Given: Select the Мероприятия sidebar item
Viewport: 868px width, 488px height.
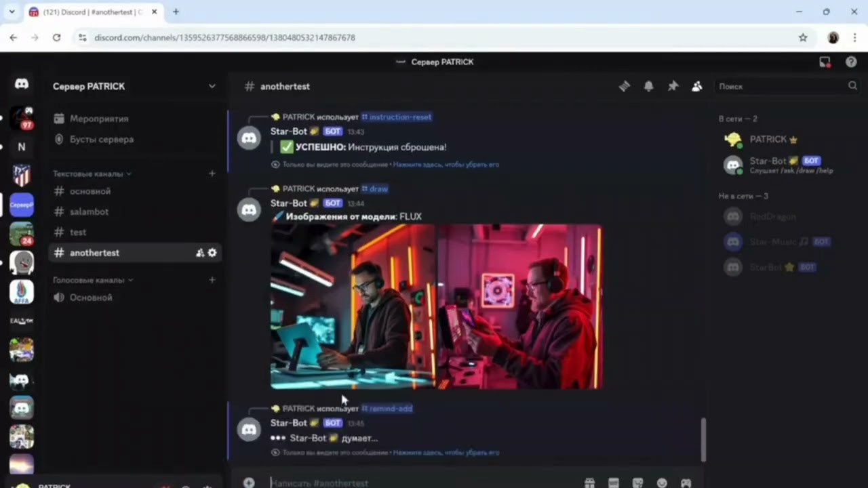Looking at the screenshot, I should (98, 119).
